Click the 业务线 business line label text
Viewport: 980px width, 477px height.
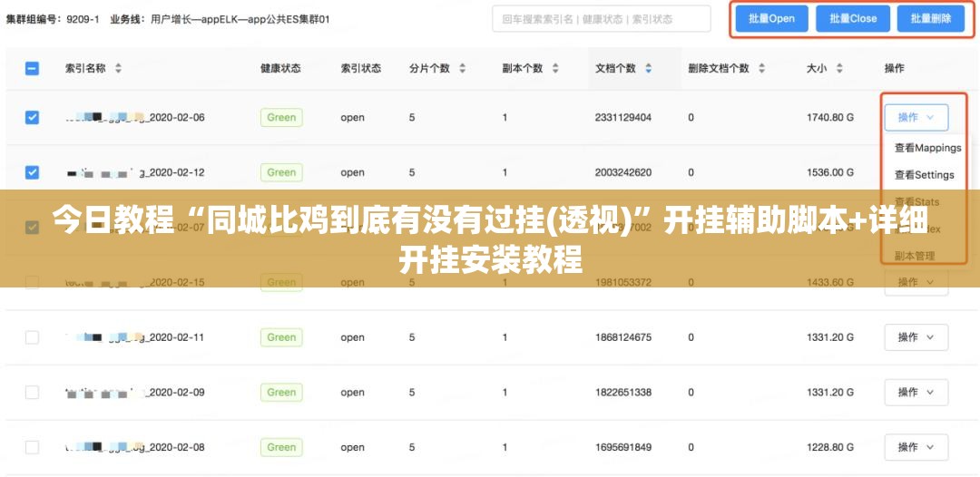click(x=128, y=19)
